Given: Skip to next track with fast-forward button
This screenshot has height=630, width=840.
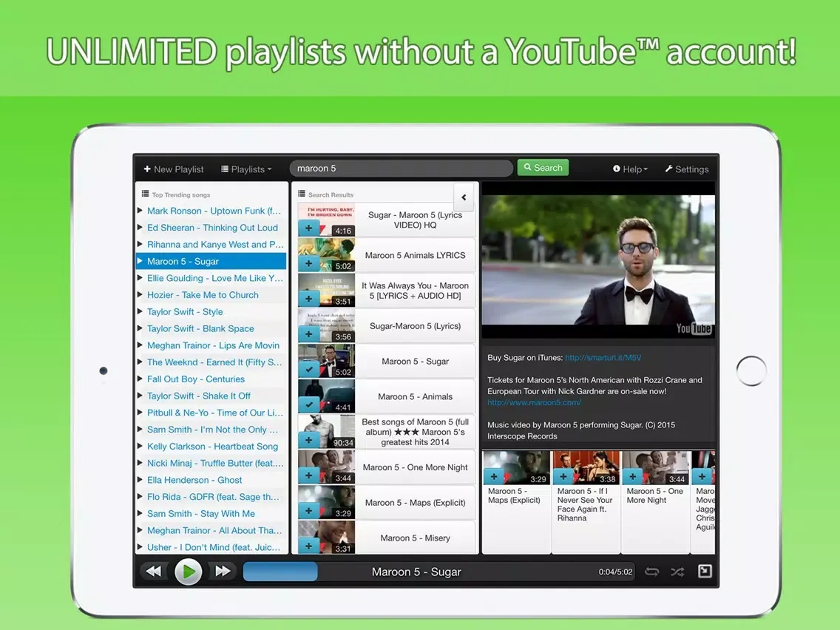Looking at the screenshot, I should [x=223, y=572].
